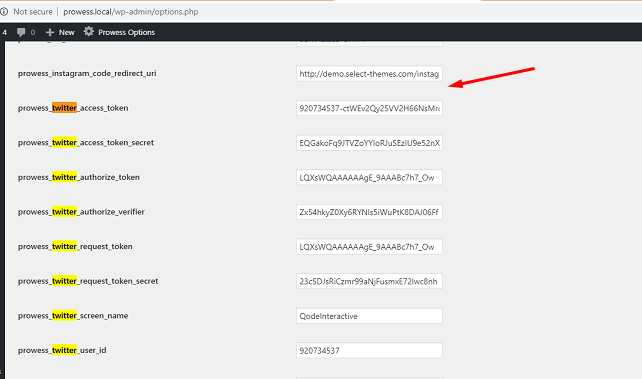
Task: Focus the prowess_twitter_access_token_secret field
Action: point(369,143)
